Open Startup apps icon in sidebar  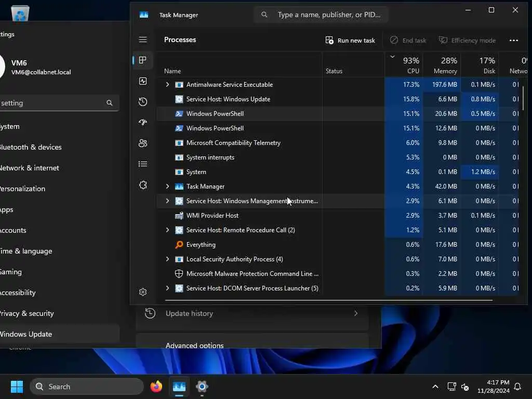click(143, 123)
